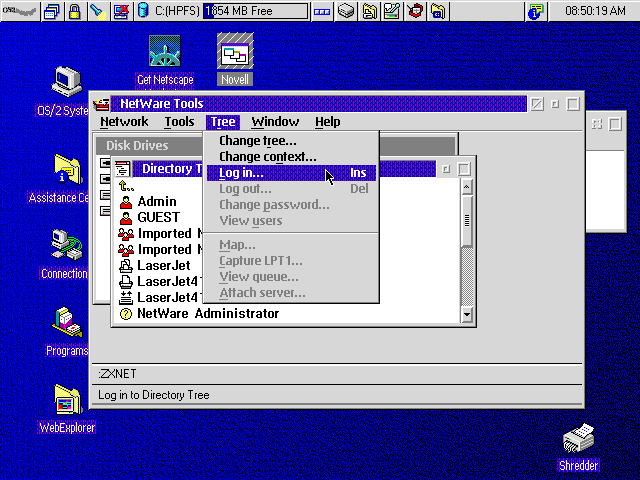This screenshot has height=480, width=640.
Task: Click the NetWare Tools hide button with diagonal line
Action: tap(537, 104)
